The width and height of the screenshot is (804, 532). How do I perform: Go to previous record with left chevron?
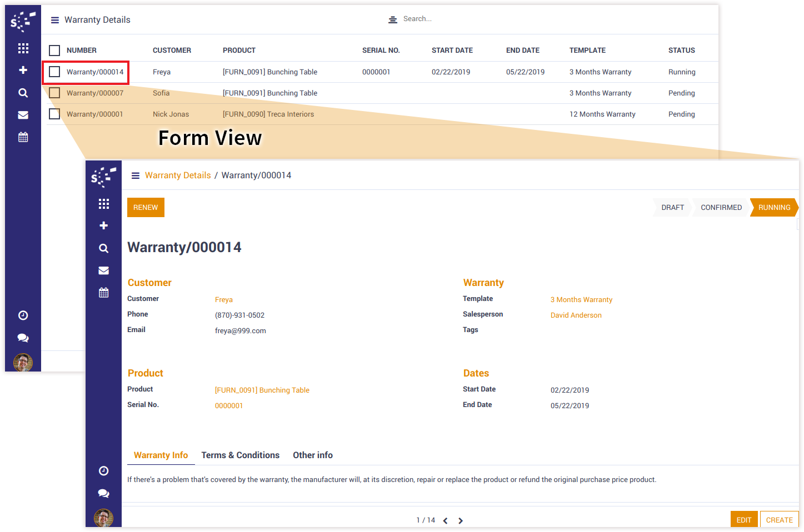(445, 521)
